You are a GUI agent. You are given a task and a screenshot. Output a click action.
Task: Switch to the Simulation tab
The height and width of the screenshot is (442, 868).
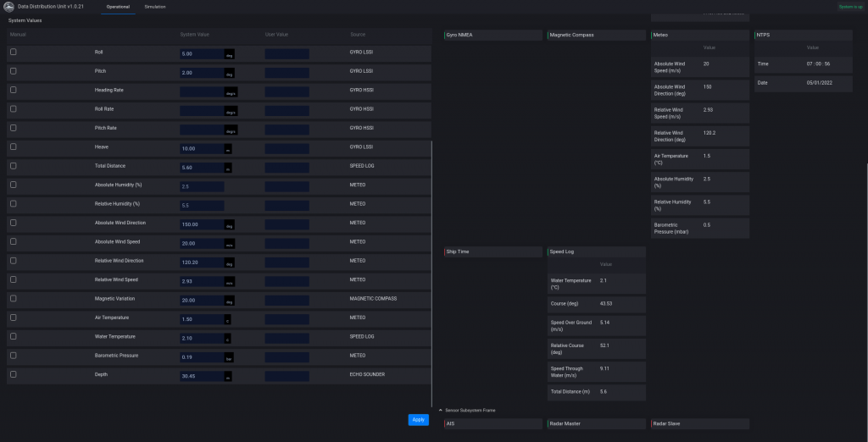[x=155, y=7]
